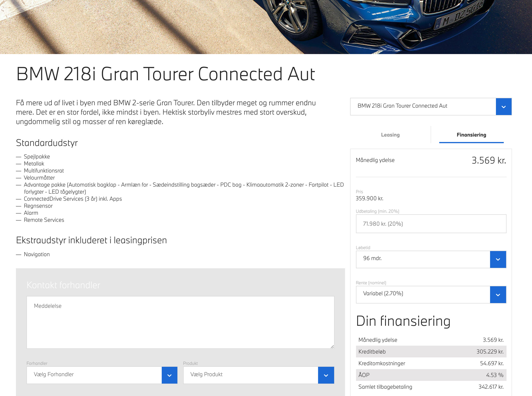Open the Vælg Forhandler dropdown

point(102,375)
